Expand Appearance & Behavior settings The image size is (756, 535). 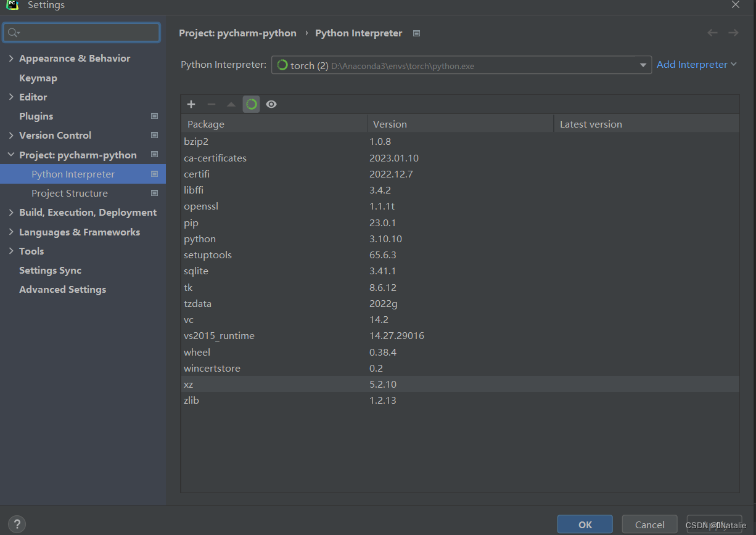[11, 58]
